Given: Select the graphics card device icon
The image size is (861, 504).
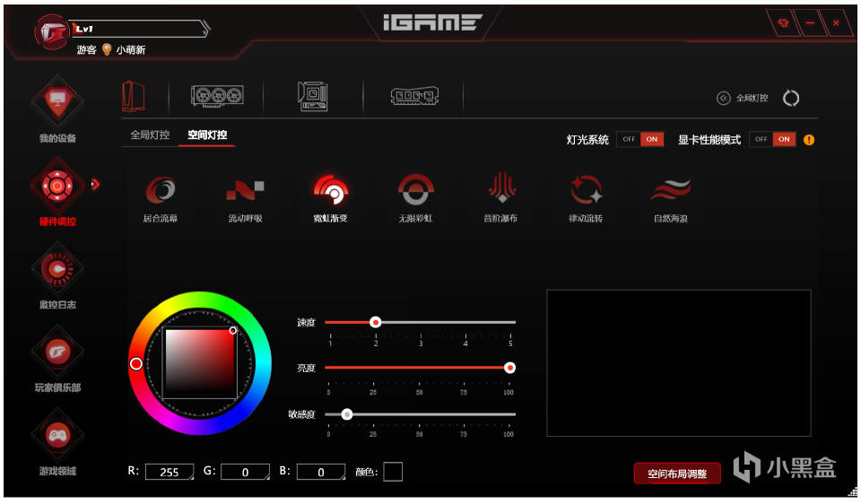Looking at the screenshot, I should 217,96.
